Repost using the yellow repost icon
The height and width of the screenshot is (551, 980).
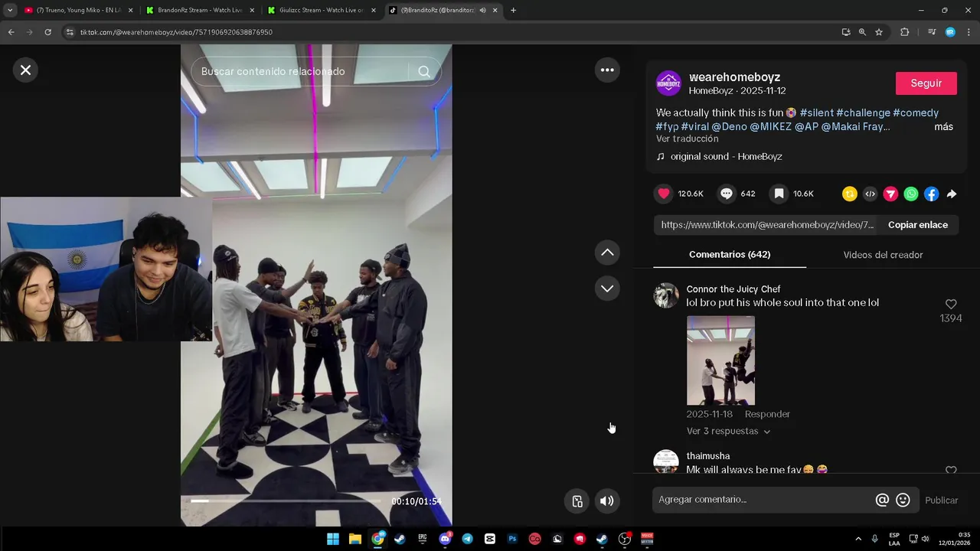pyautogui.click(x=849, y=194)
